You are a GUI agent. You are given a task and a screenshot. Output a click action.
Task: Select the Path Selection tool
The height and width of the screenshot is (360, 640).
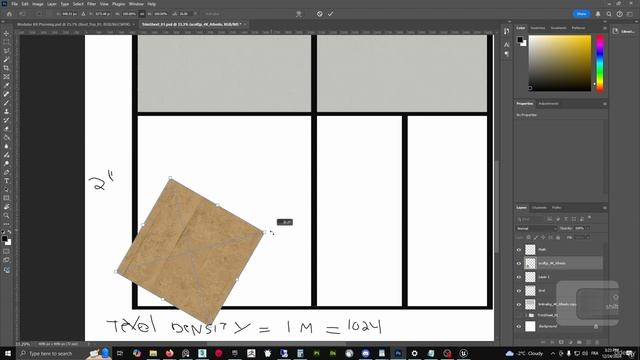[6, 189]
